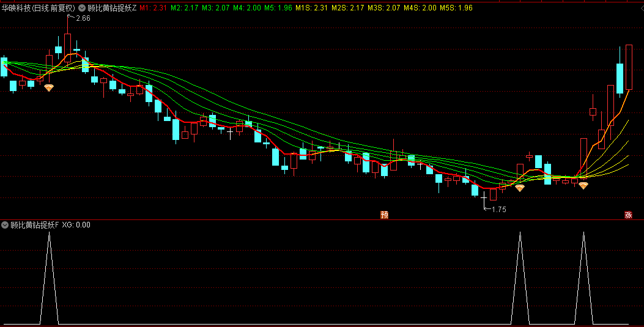Click the M4S: 2.00 yellow value
Image resolution: width=644 pixels, height=327 pixels.
(x=420, y=8)
